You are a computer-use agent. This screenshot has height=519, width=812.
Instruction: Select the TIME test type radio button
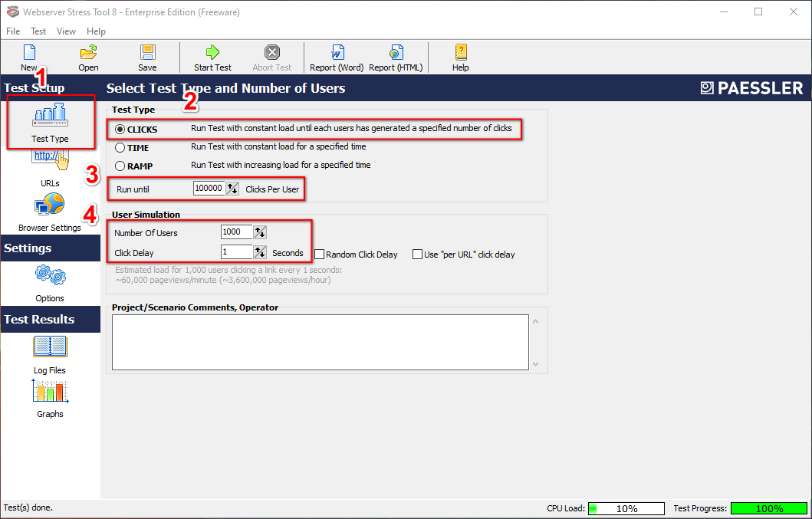(x=120, y=147)
